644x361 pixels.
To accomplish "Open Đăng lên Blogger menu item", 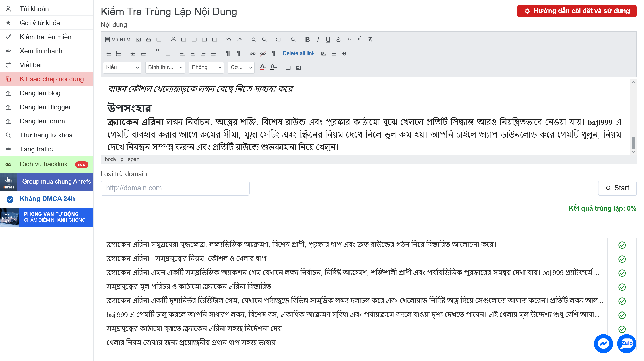I will click(46, 107).
